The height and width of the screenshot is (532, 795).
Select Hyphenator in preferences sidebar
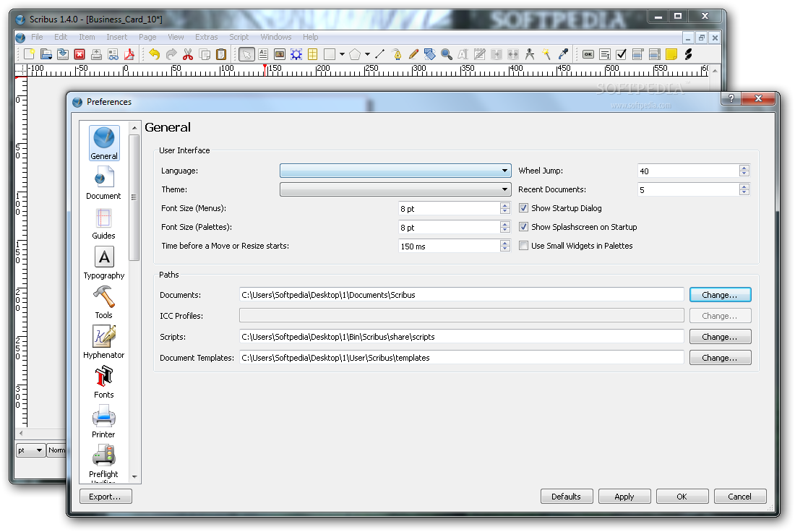pyautogui.click(x=103, y=343)
